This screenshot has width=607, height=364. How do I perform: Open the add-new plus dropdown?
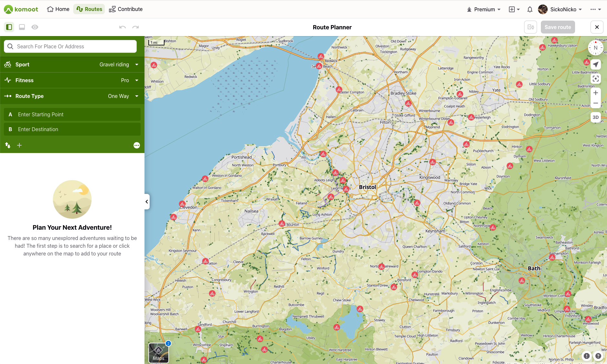point(514,9)
